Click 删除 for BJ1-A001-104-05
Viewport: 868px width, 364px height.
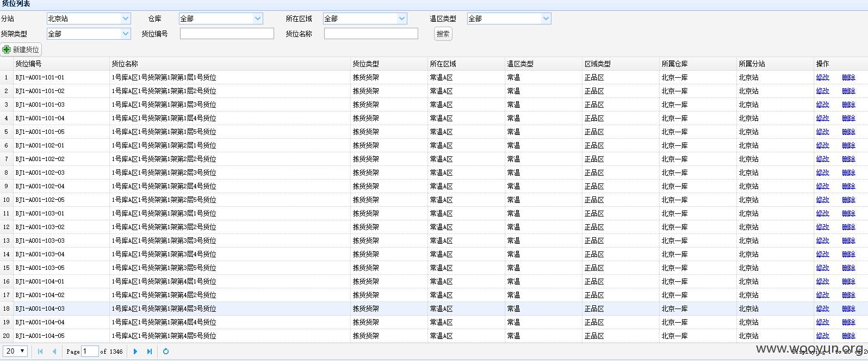point(849,336)
